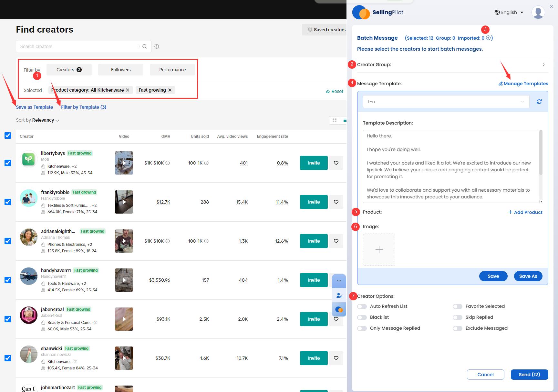
Task: Open Filter by Template (3)
Action: (84, 107)
